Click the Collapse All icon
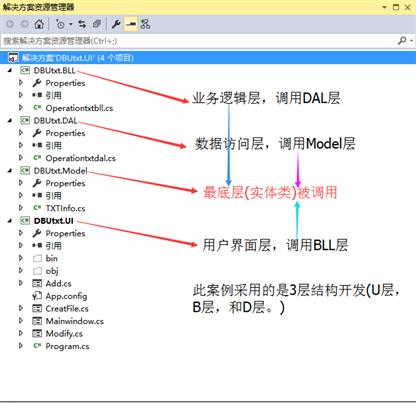 pos(97,24)
